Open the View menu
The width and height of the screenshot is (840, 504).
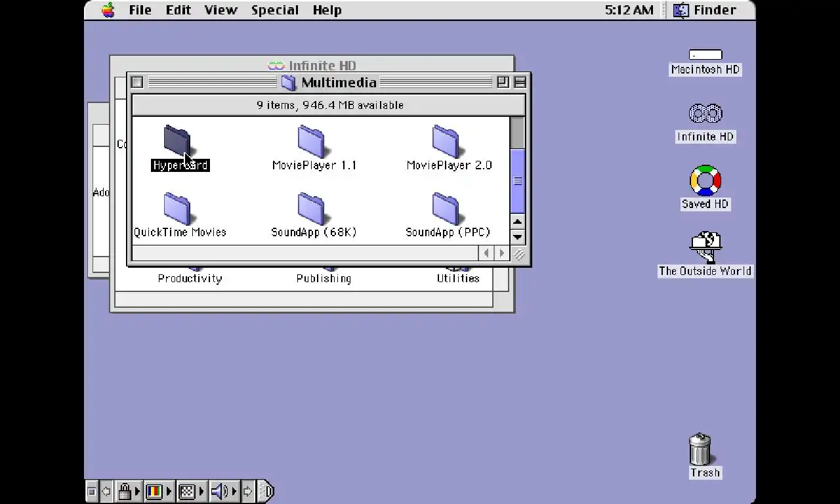pyautogui.click(x=220, y=10)
